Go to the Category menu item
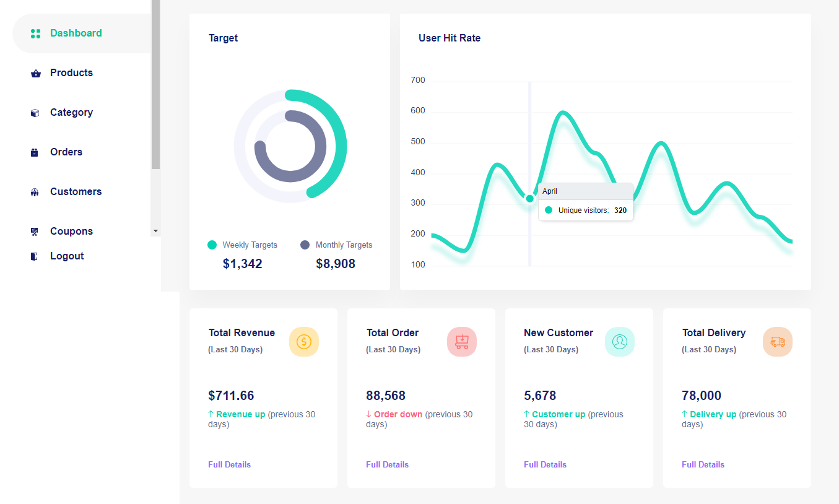The width and height of the screenshot is (839, 504). (x=82, y=113)
